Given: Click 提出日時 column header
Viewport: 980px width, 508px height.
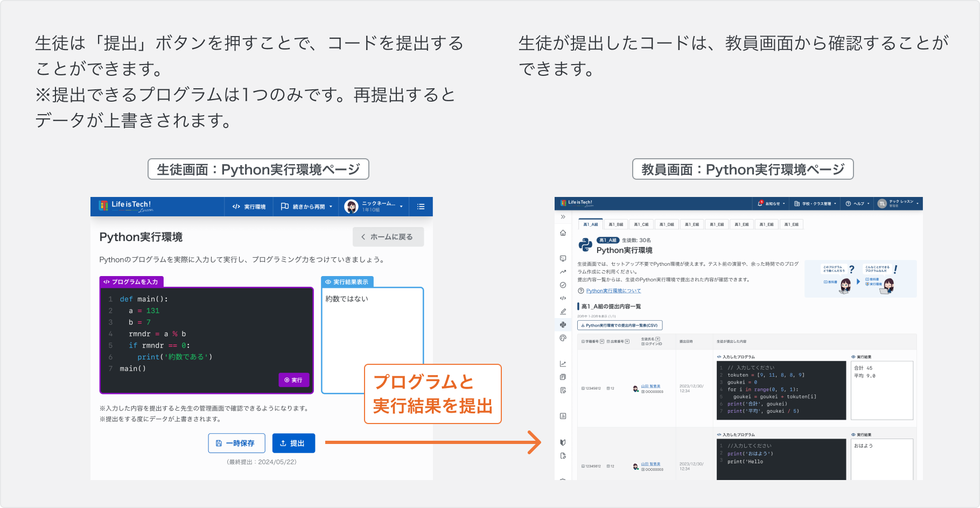Looking at the screenshot, I should (686, 342).
